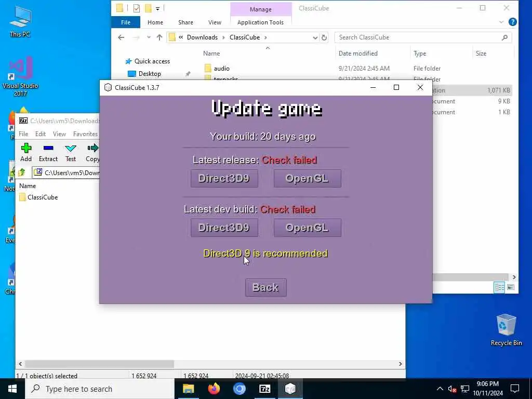Click ClassiCube in the Explorer breadcrumb

point(245,37)
